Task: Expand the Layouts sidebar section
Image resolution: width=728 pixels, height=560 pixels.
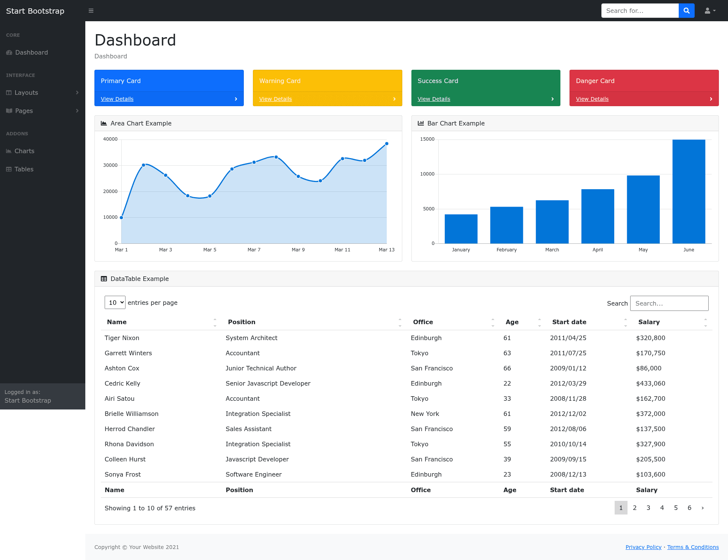Action: tap(42, 93)
